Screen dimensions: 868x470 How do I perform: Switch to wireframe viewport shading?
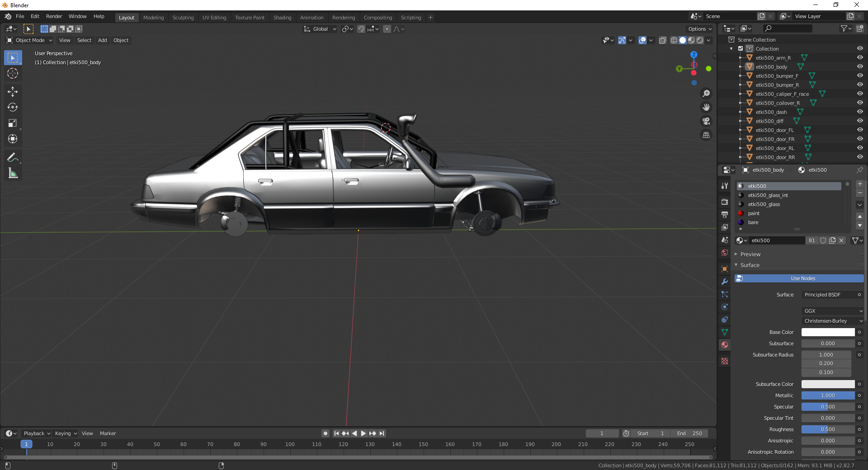tap(674, 40)
